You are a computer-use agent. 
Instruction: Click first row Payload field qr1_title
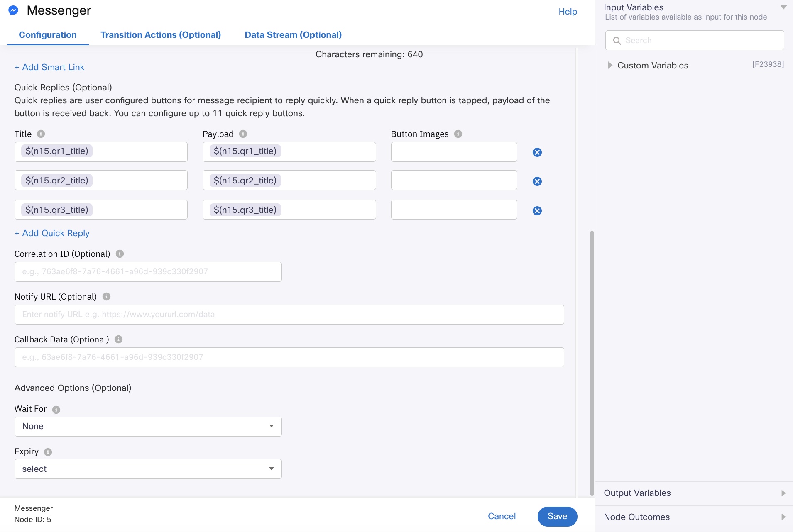click(x=289, y=152)
